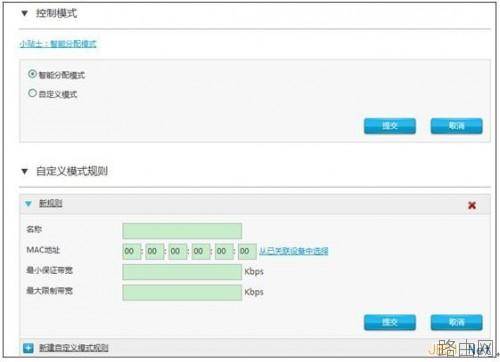
Task: Collapse the 自定义模式规则 section
Action: [24, 172]
